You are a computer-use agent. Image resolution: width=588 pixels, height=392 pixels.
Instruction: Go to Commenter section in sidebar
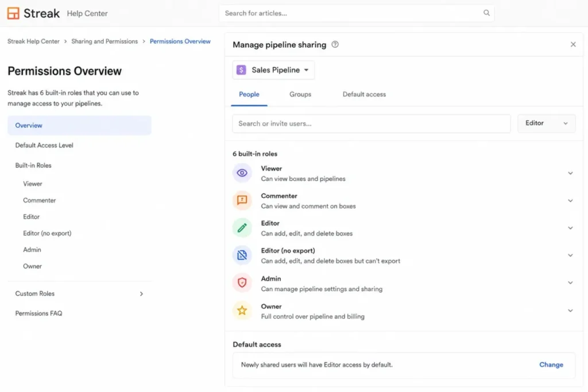point(40,200)
